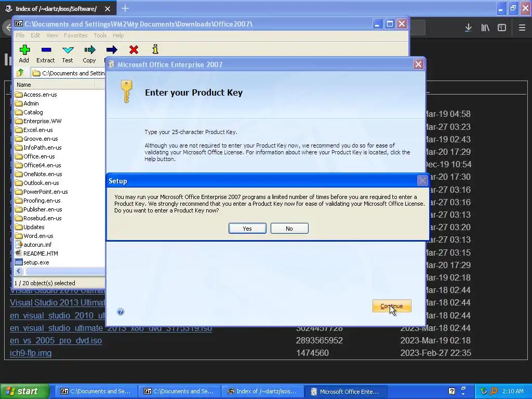Select the Groove.en-us folder
The width and height of the screenshot is (532, 399).
37,139
